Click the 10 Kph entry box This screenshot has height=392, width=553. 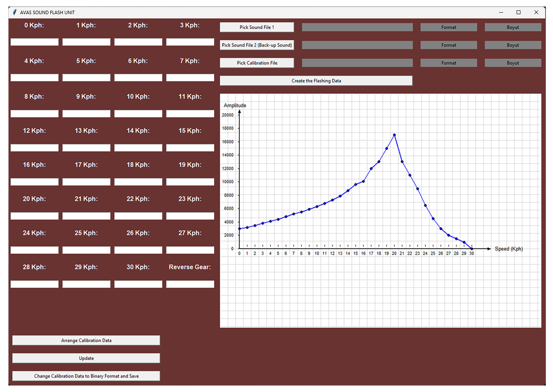[138, 114]
